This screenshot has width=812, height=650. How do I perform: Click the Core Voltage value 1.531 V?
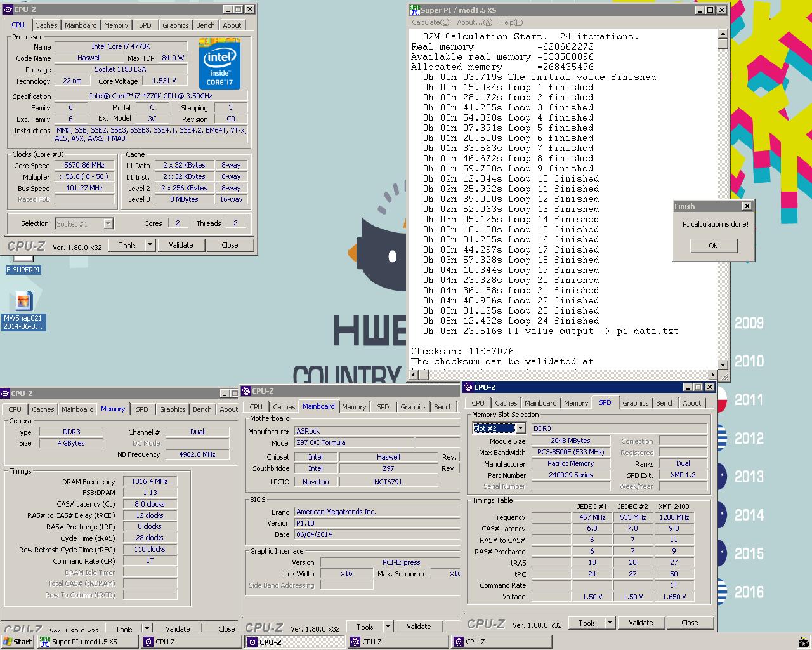point(164,81)
